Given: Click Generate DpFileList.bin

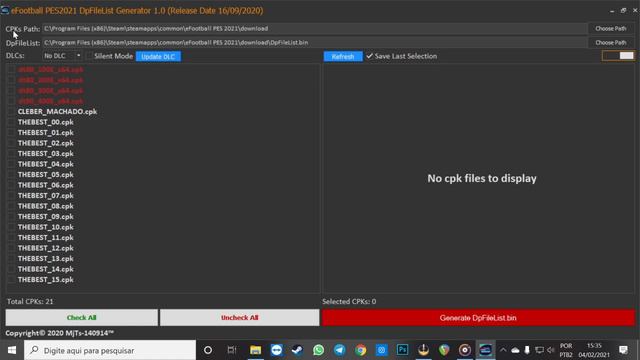Looking at the screenshot, I should pos(478,318).
